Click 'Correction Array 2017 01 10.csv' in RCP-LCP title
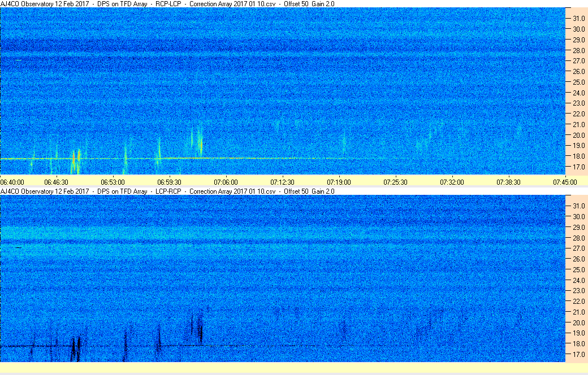 pyautogui.click(x=232, y=4)
